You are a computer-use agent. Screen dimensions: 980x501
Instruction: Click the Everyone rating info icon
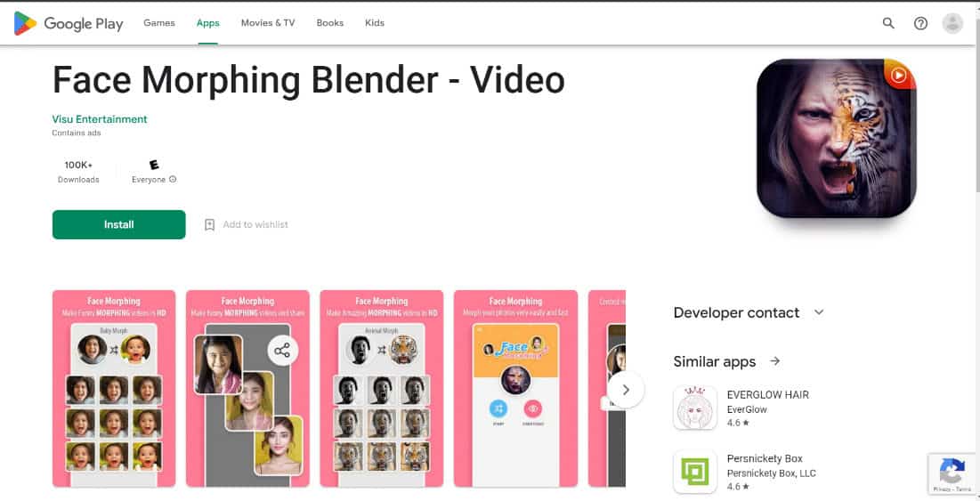tap(174, 179)
